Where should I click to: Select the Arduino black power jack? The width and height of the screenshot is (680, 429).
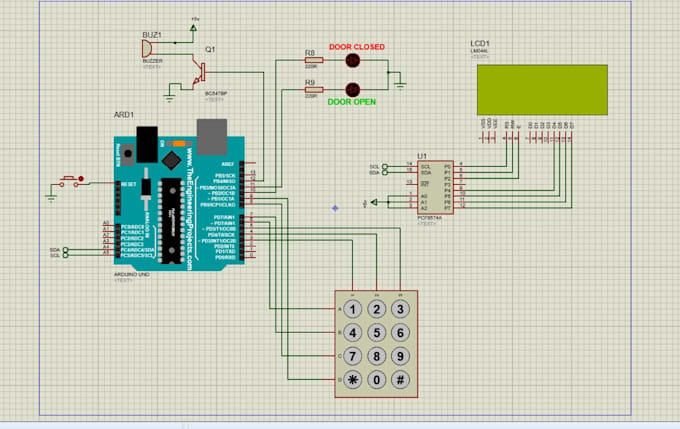click(147, 144)
